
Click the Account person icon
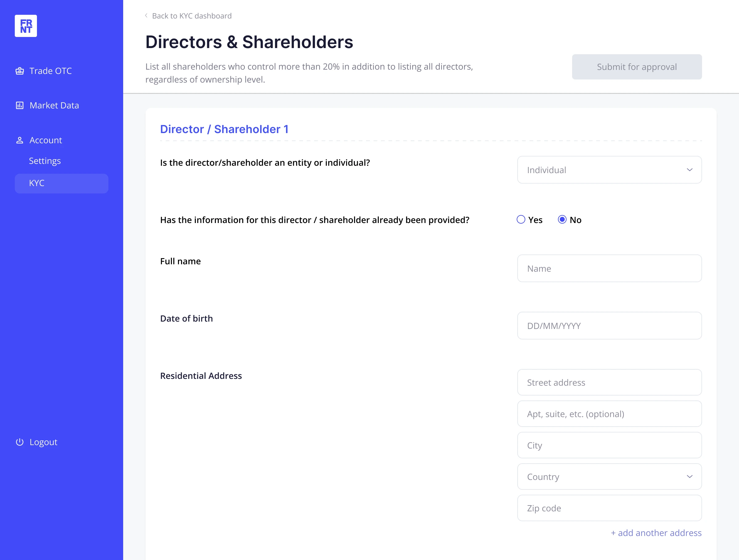(x=20, y=140)
